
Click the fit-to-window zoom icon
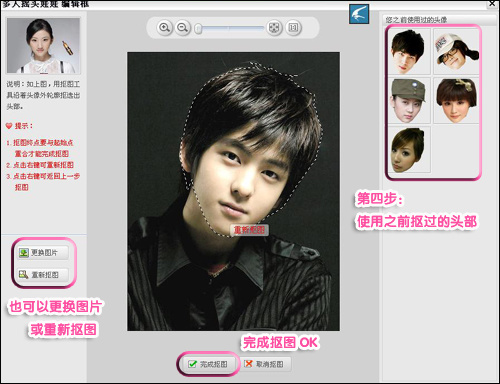(274, 28)
